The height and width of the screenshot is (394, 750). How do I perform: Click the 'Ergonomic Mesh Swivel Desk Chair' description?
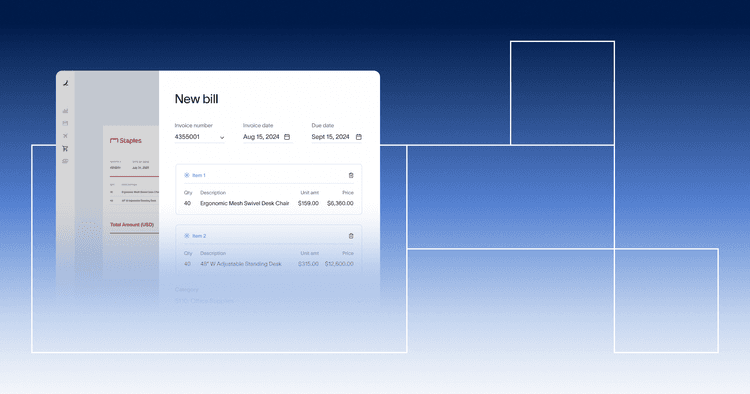click(x=244, y=203)
